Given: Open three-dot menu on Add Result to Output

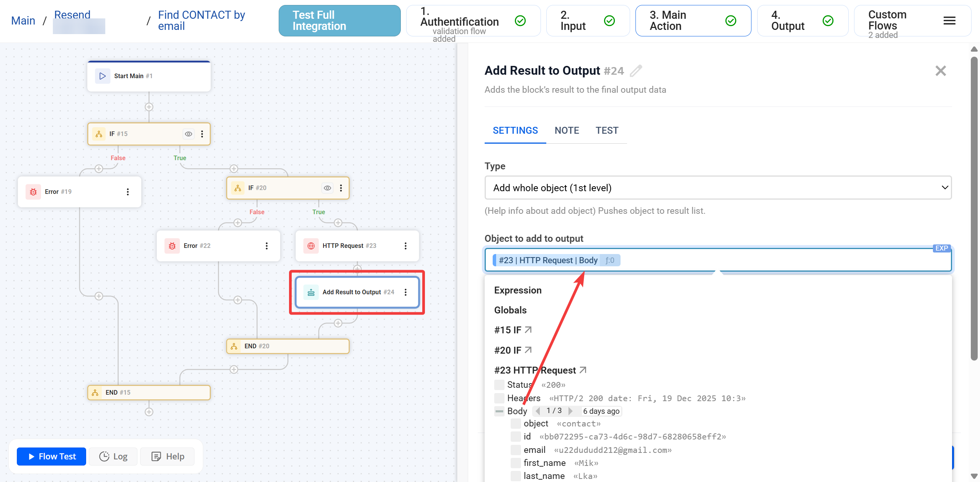Looking at the screenshot, I should (x=405, y=292).
